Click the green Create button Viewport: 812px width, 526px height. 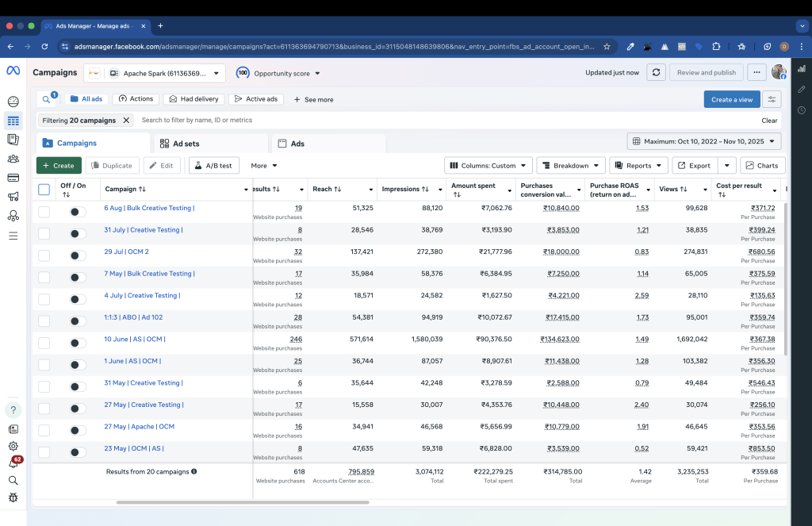point(59,166)
